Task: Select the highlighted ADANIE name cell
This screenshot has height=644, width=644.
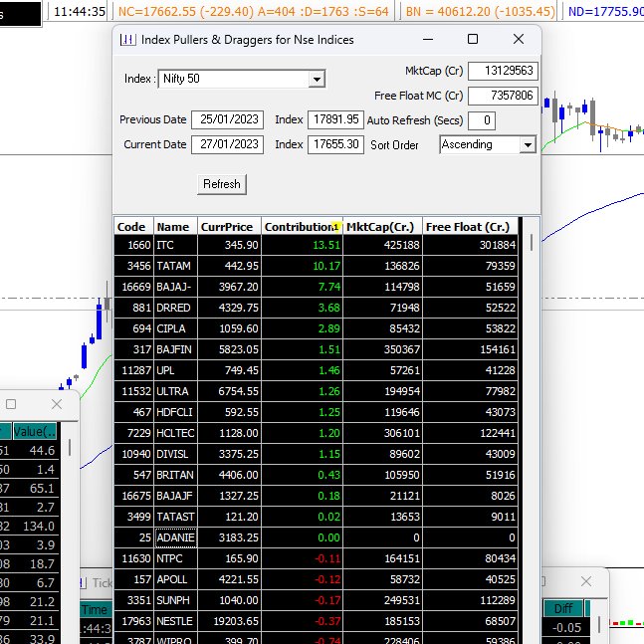Action: (176, 537)
